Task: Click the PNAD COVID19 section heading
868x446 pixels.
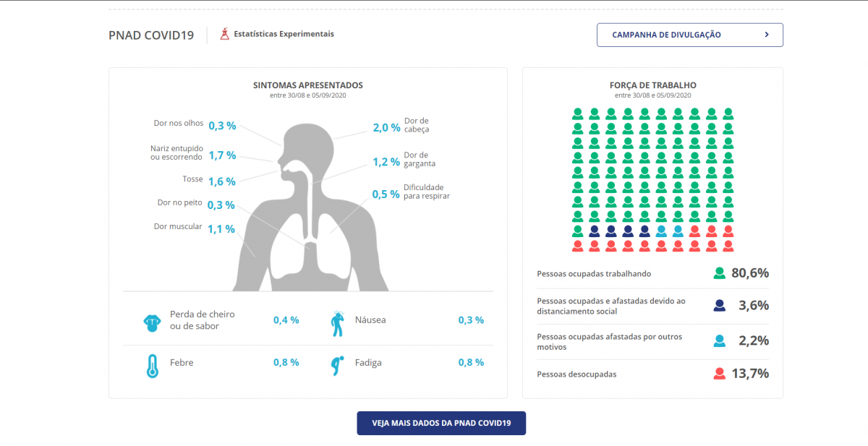Action: tap(151, 35)
